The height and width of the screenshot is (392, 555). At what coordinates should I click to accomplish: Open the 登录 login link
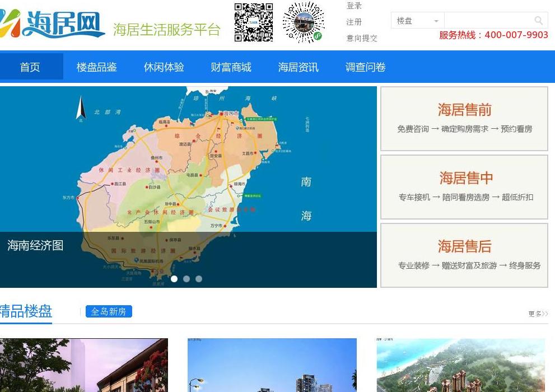(354, 6)
